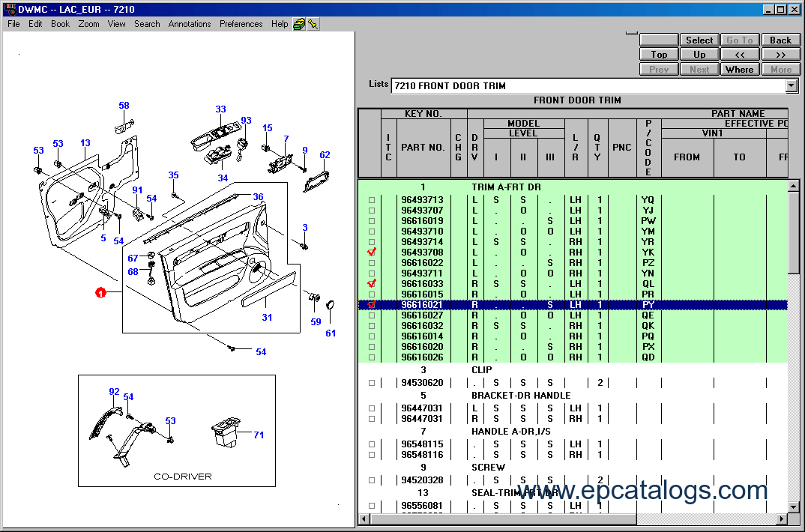This screenshot has width=805, height=532.
Task: Tick the checkbox for CLIP part 94530620
Action: [372, 383]
